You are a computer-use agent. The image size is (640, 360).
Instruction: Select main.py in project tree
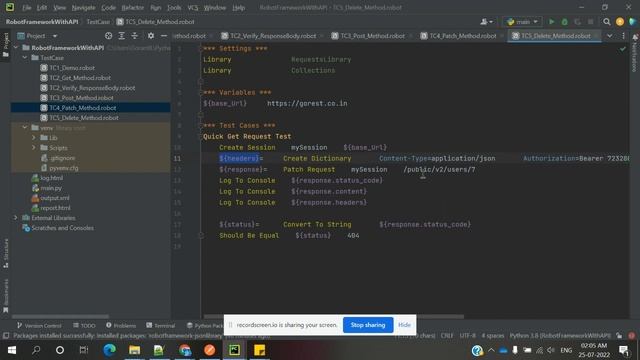(x=51, y=188)
